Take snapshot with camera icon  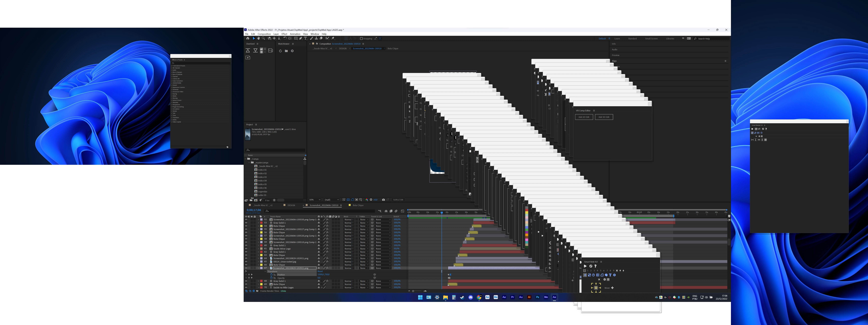pos(383,200)
